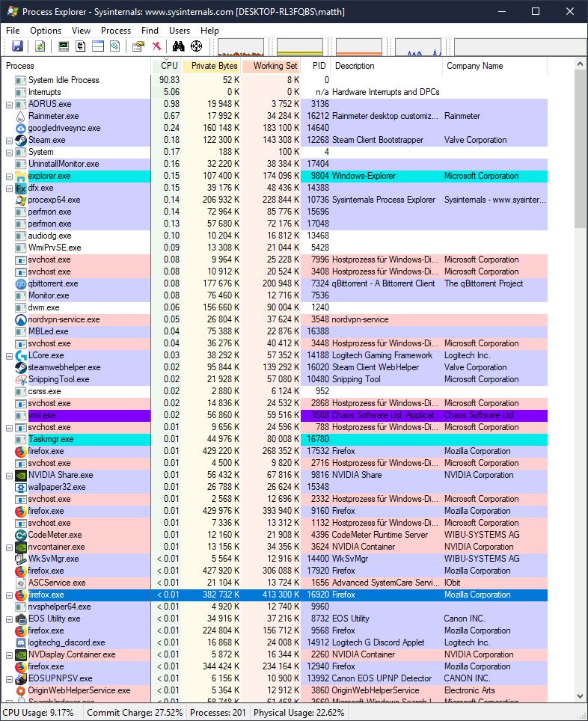
Task: Open Properties via the toolbar icon
Action: pos(138,46)
